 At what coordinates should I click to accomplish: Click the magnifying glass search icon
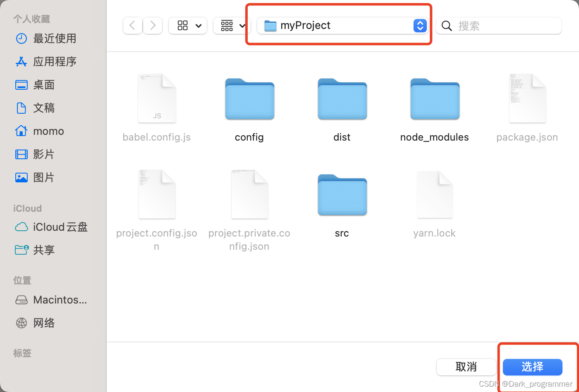click(x=447, y=26)
